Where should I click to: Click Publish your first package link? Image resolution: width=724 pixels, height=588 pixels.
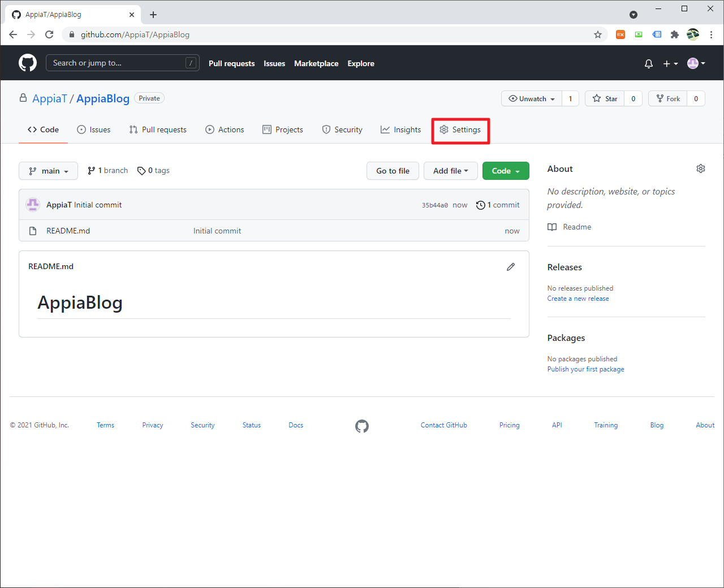(586, 369)
